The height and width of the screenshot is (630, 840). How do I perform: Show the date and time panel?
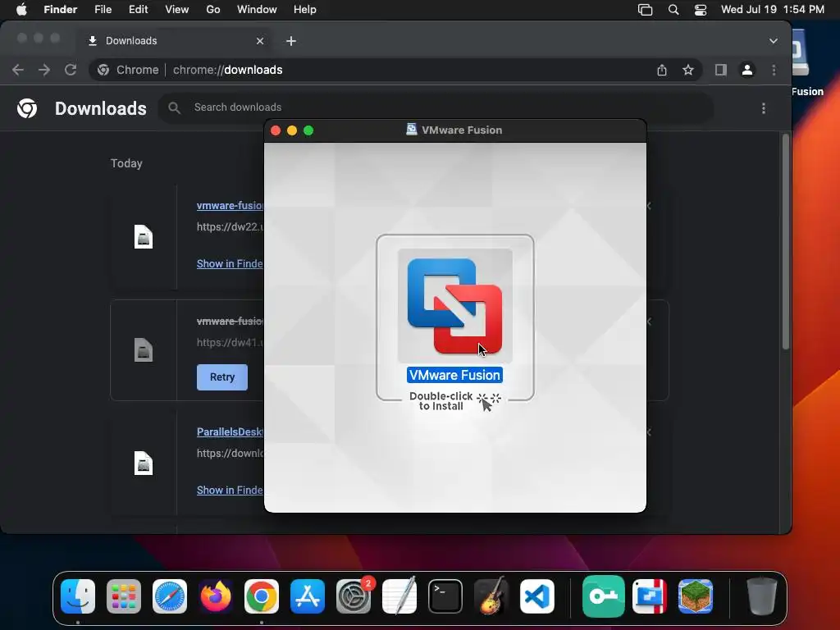(x=772, y=10)
